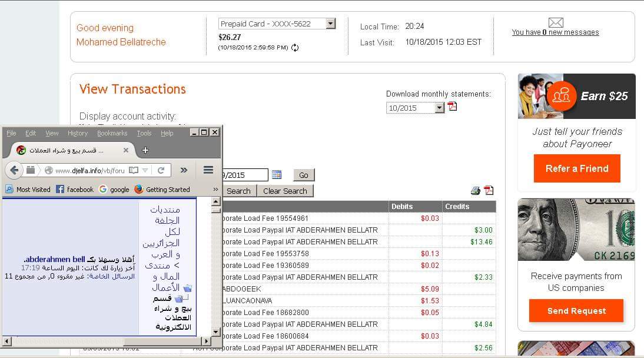Click the transaction date input field
Screen dimensions: 644x358
coord(245,175)
